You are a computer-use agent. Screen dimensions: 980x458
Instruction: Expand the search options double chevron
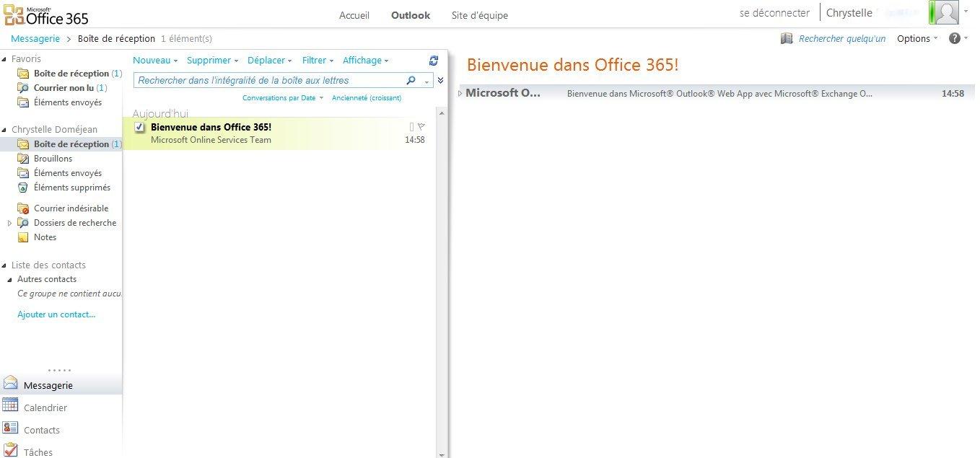click(441, 81)
